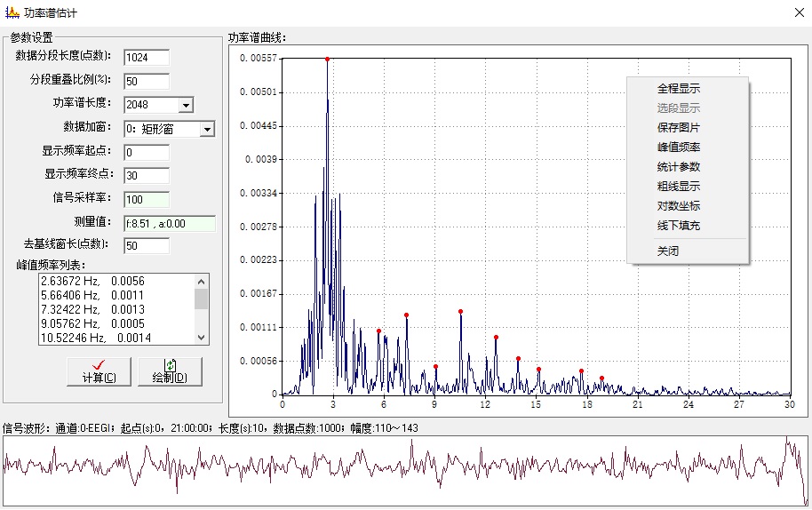
Task: Click the red peak marker near 12.6 Hz
Action: pyautogui.click(x=496, y=338)
